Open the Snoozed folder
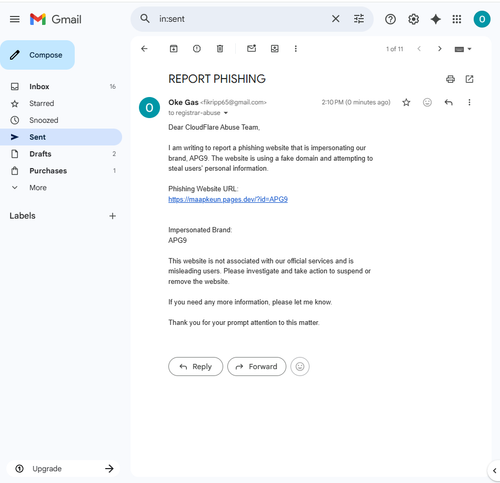This screenshot has height=483, width=500. pyautogui.click(x=61, y=120)
